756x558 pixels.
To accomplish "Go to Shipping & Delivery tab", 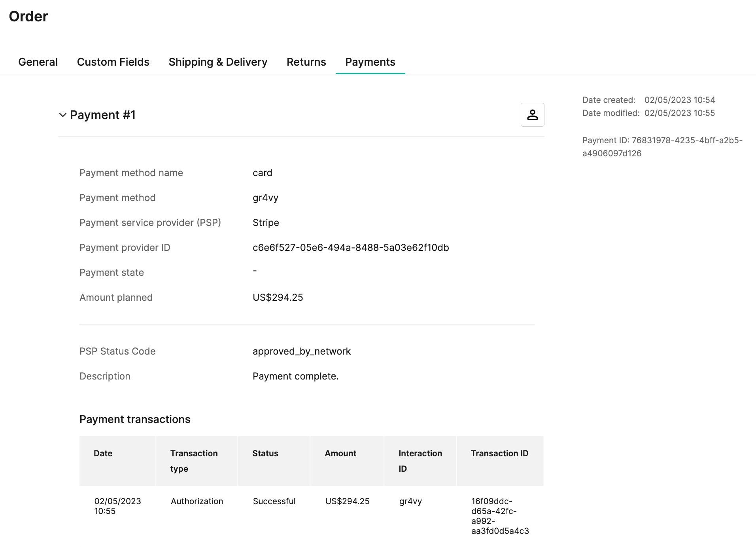I will [x=218, y=62].
